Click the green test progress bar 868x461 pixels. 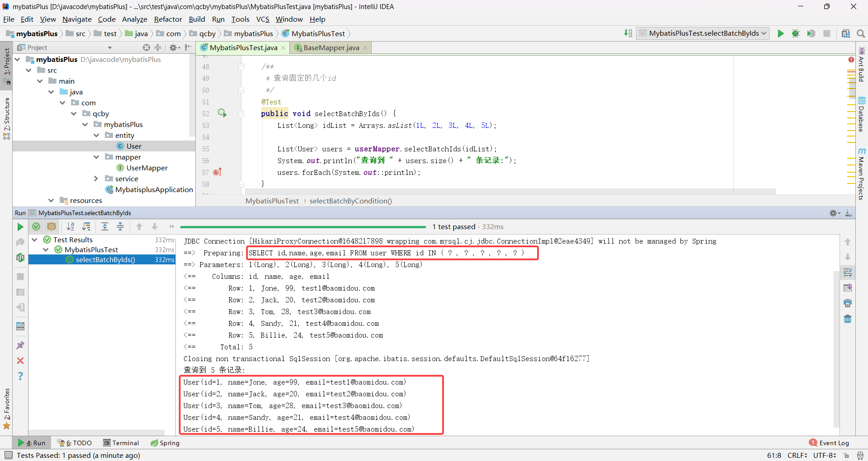point(303,227)
